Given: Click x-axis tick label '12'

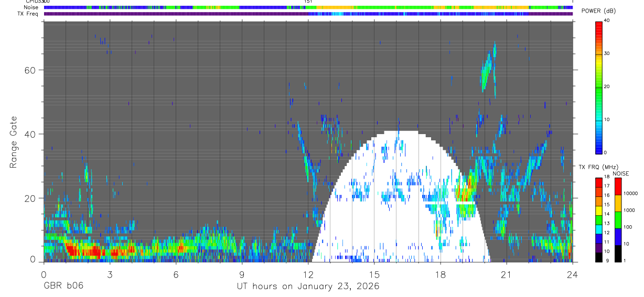Looking at the screenshot, I should coord(308,274).
